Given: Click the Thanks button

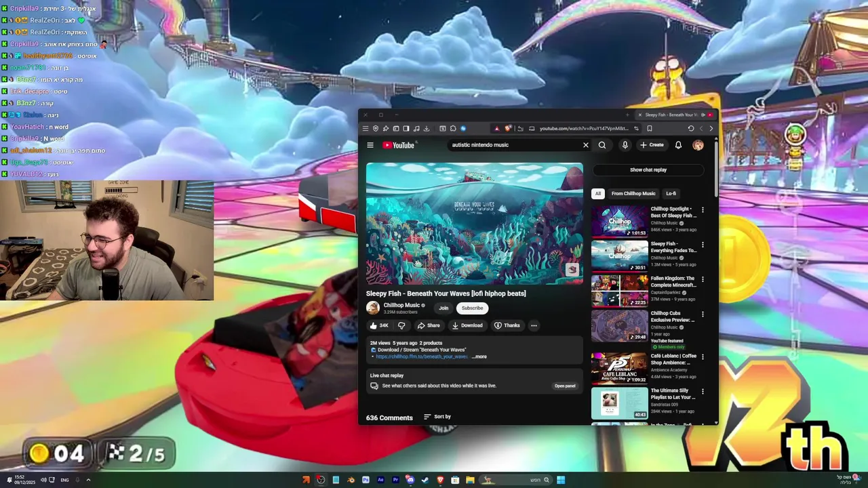Looking at the screenshot, I should (507, 325).
